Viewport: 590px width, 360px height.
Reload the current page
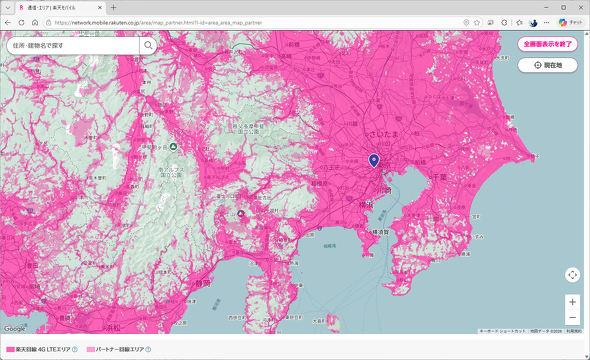coord(21,23)
